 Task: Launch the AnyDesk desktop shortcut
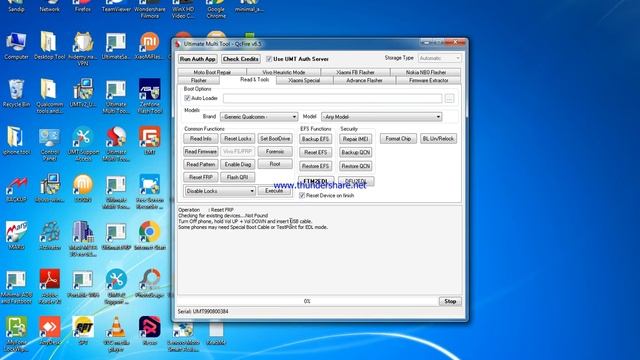tap(49, 331)
